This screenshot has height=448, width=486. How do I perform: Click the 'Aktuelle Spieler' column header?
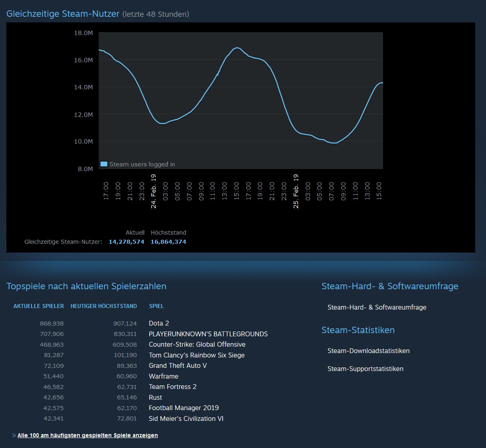(39, 306)
